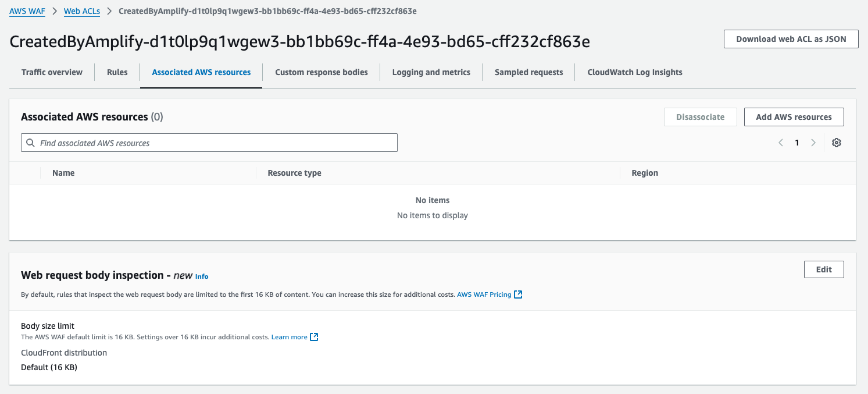Open the Custom response bodies tab
This screenshot has width=868, height=394.
click(321, 72)
